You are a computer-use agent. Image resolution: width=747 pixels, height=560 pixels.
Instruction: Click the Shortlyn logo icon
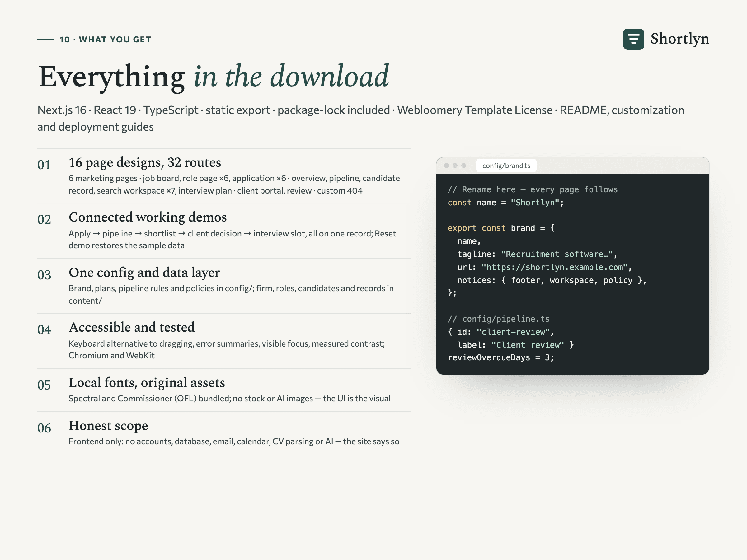(633, 39)
